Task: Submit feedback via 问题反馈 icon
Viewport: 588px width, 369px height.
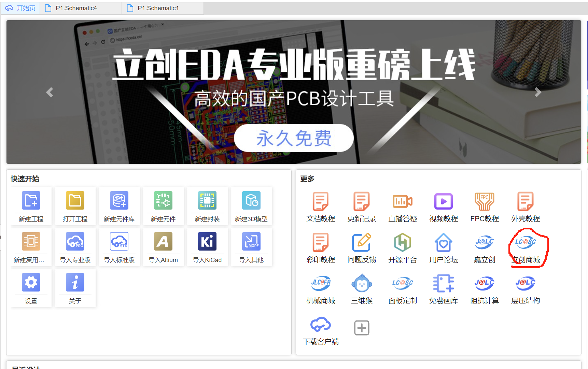Action: click(362, 242)
